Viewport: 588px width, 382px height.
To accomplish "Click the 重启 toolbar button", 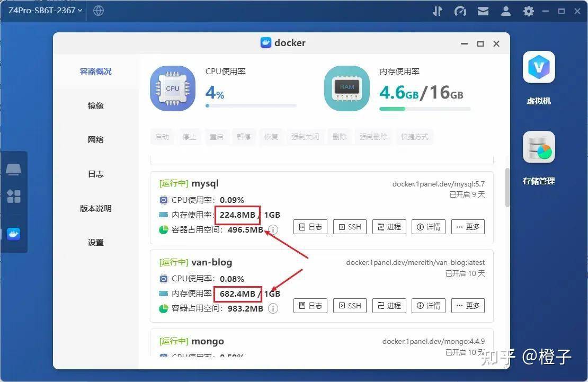I will coord(216,137).
